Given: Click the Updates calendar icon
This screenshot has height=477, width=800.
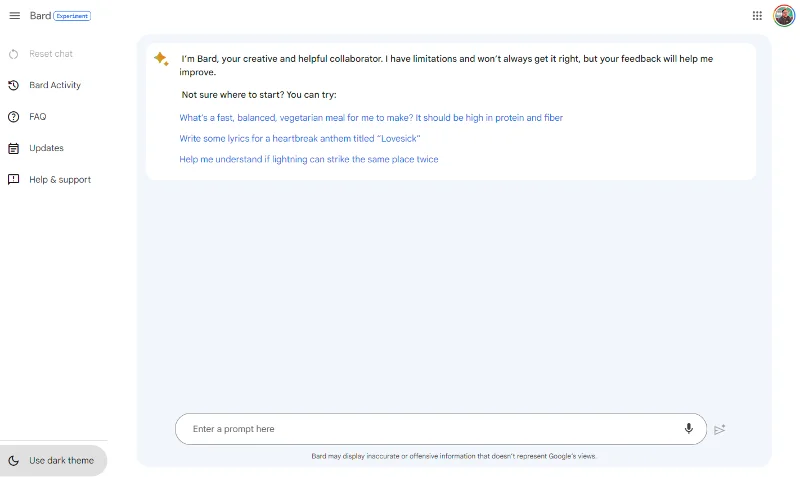Looking at the screenshot, I should tap(14, 148).
